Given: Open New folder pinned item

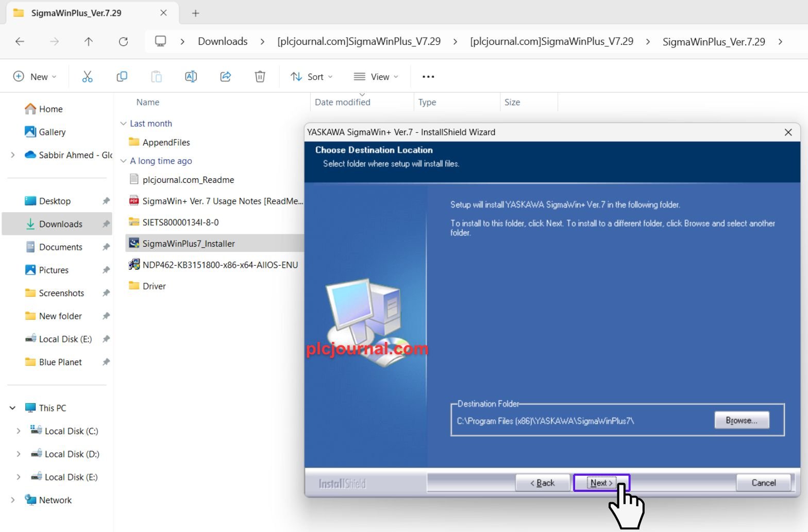Looking at the screenshot, I should [60, 316].
